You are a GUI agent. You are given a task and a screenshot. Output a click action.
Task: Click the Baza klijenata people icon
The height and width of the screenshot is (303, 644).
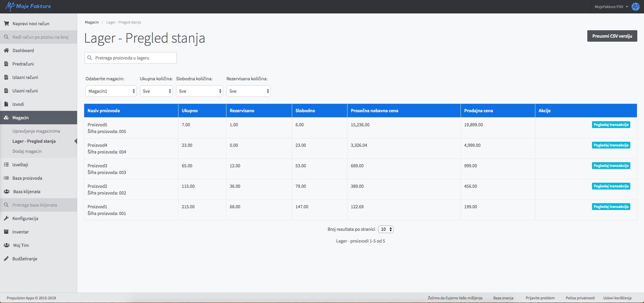pyautogui.click(x=7, y=191)
